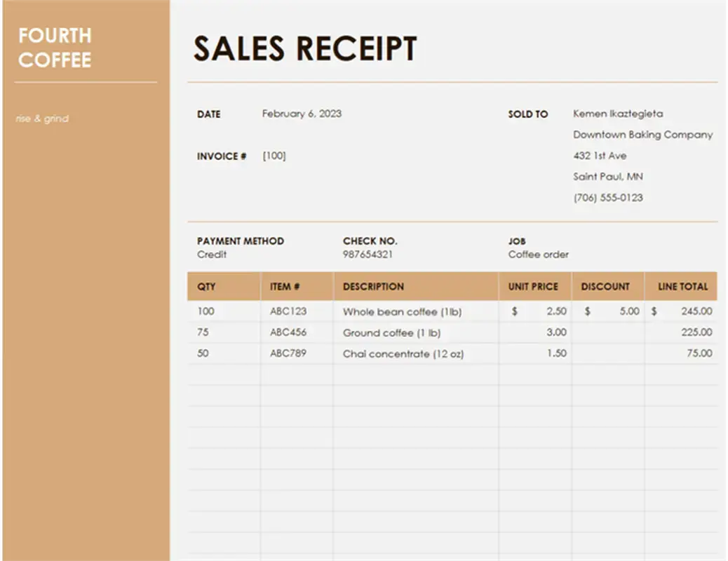This screenshot has width=728, height=561.
Task: Click the invoice number placeholder '[100]'
Action: tap(274, 155)
